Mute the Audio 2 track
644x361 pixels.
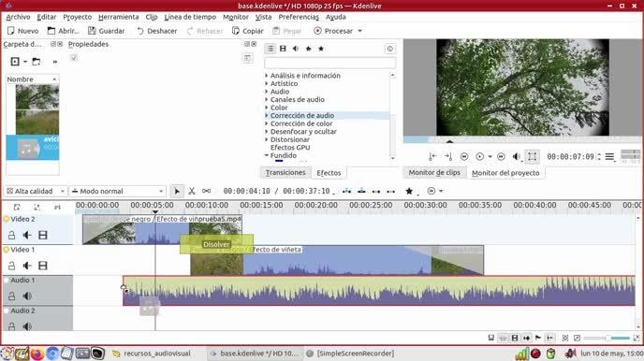(27, 326)
